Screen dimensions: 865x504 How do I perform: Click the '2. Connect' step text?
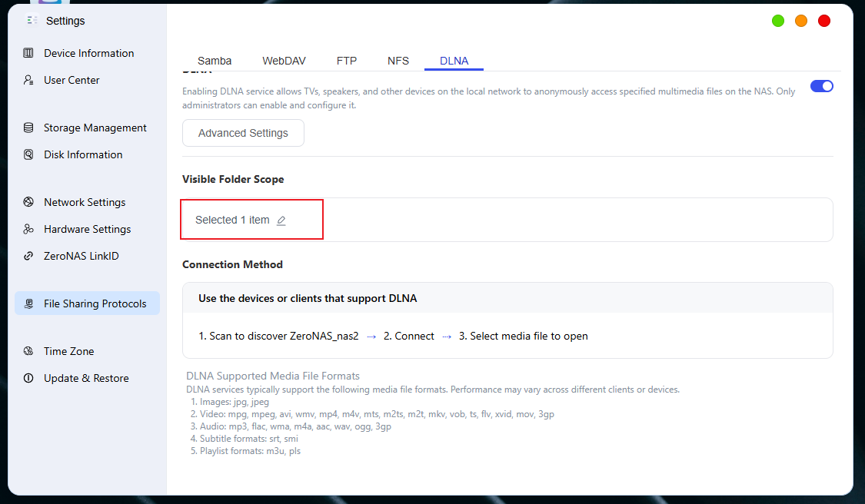409,336
